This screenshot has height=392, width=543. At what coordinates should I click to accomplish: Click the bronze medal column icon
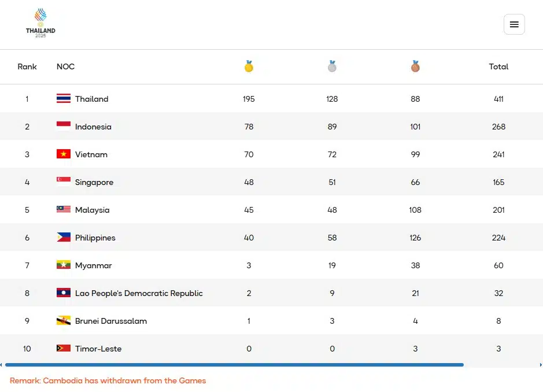(x=415, y=66)
